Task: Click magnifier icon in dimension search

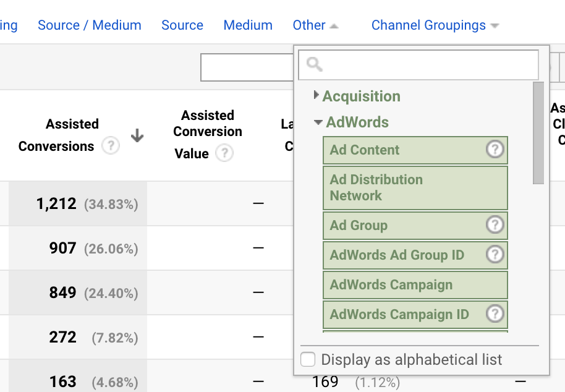Action: point(314,65)
